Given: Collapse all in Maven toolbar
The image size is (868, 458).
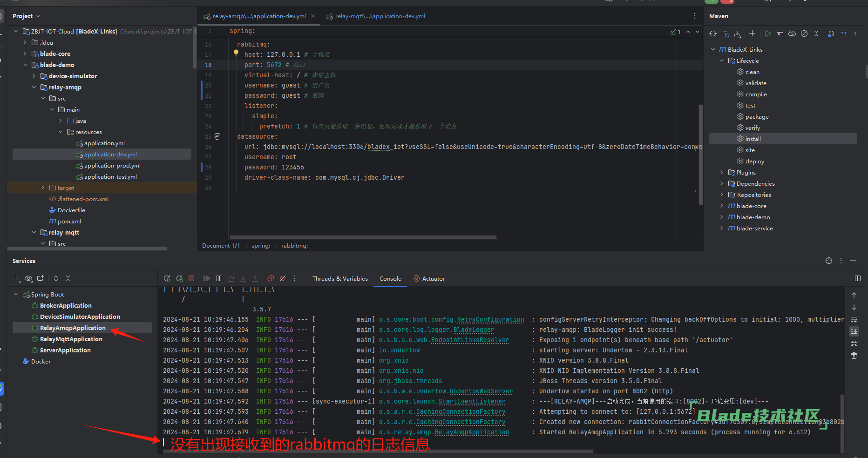Looking at the screenshot, I should (x=816, y=34).
